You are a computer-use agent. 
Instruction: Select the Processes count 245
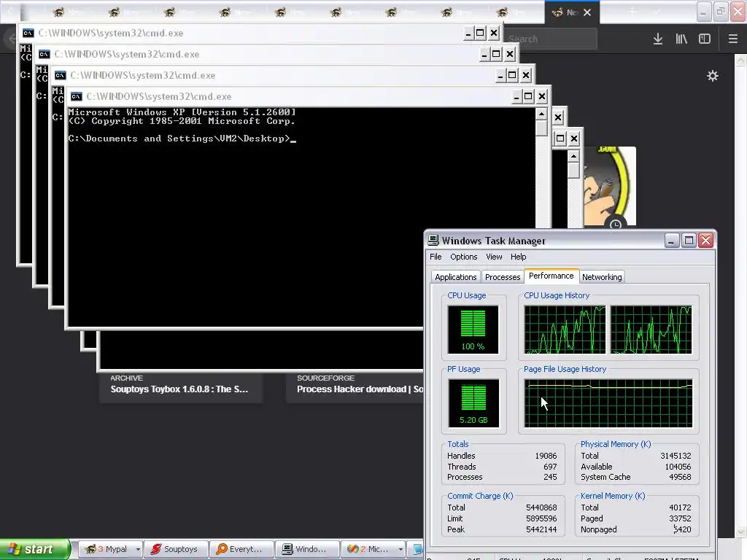tap(550, 477)
